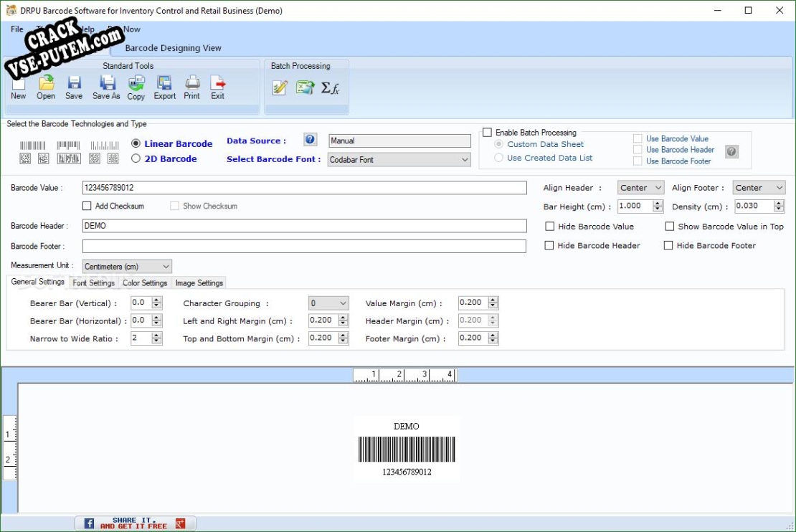Click into the Barcode Value field

(x=305, y=188)
